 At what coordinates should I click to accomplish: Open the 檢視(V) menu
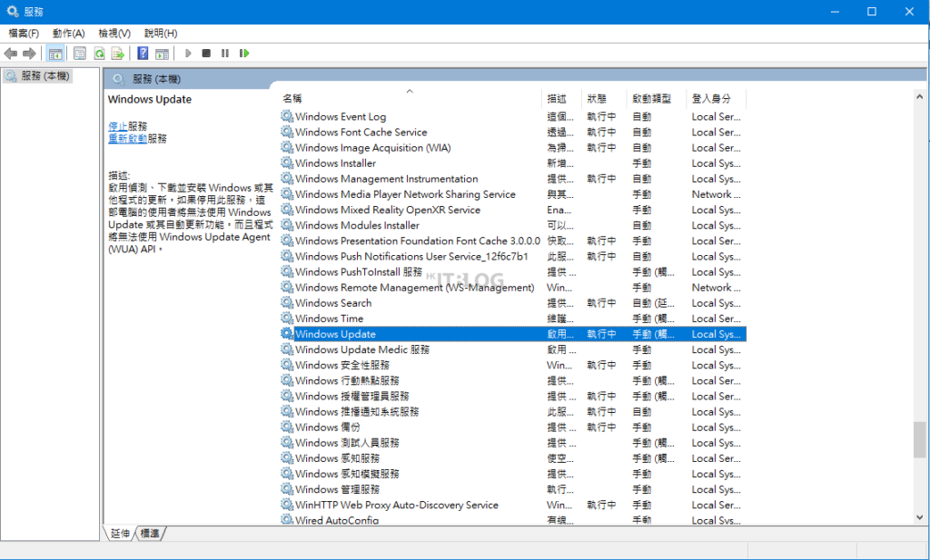[114, 34]
